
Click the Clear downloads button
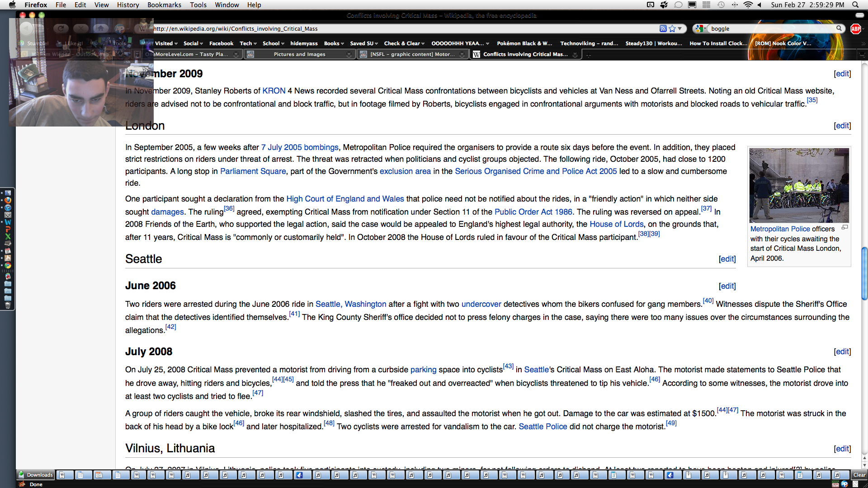click(859, 475)
